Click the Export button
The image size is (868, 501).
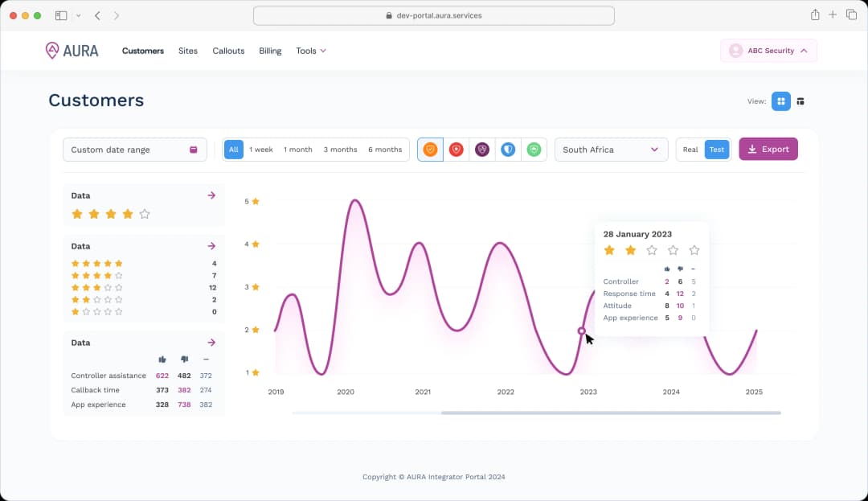768,149
